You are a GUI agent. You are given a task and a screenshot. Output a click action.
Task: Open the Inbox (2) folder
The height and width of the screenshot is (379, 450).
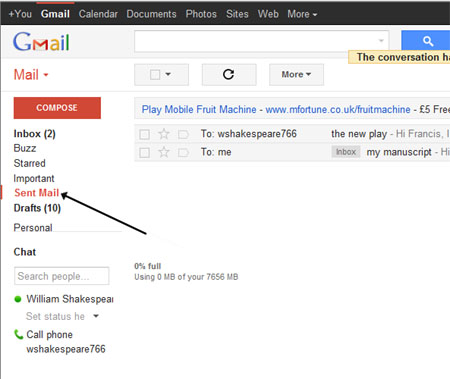click(x=34, y=134)
